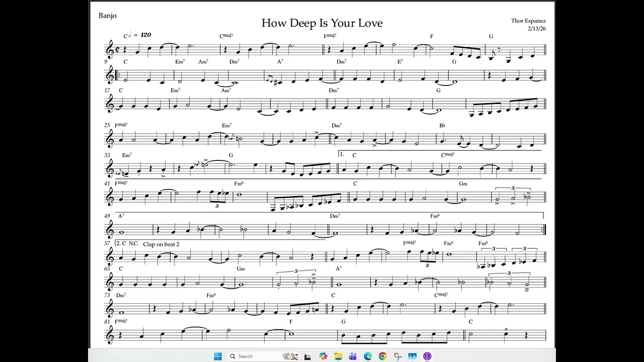This screenshot has width=644, height=362.
Task: Click measure number 65
Action: coord(107,268)
